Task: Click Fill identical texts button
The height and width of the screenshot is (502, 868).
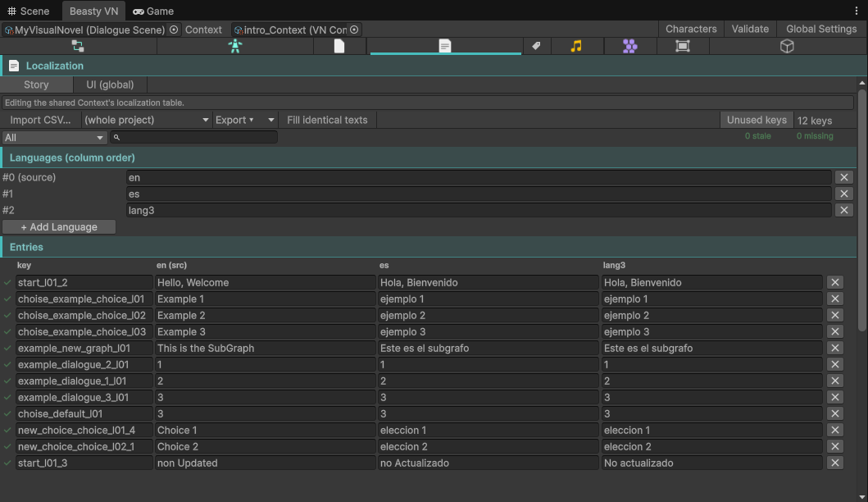Action: (327, 120)
